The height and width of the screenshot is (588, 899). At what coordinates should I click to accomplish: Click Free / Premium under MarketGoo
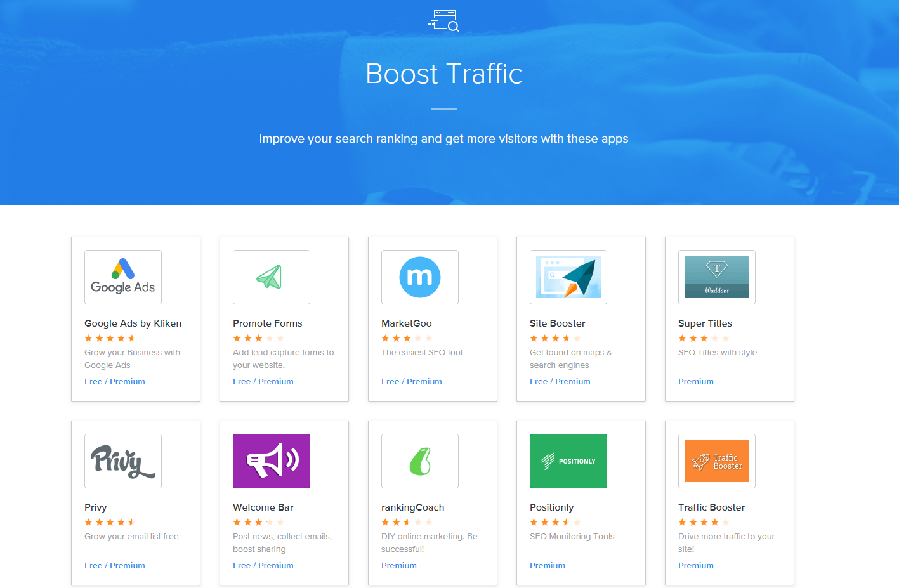point(412,381)
